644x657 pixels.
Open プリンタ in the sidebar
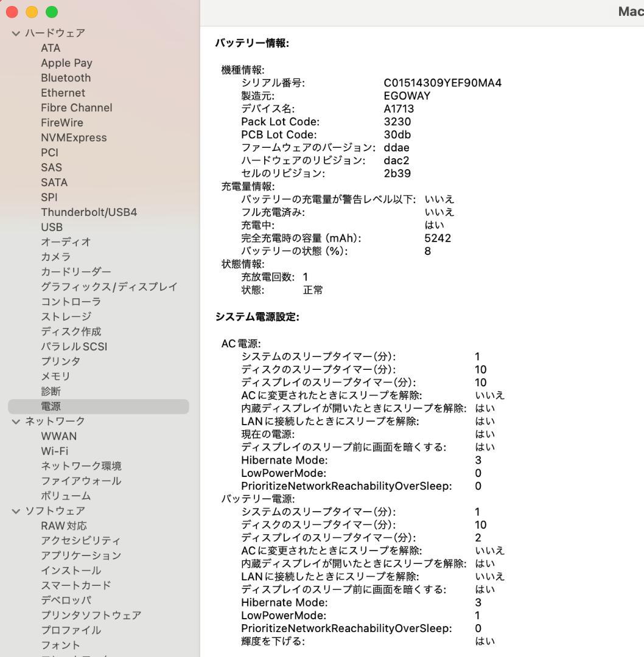pos(60,361)
